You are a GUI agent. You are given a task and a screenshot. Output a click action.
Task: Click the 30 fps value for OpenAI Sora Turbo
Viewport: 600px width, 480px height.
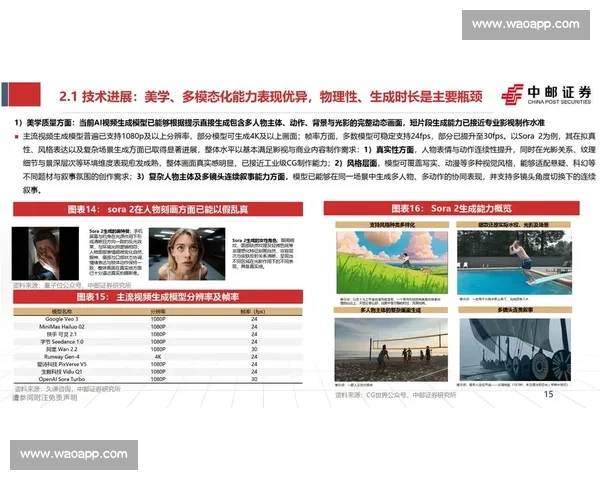pos(254,379)
